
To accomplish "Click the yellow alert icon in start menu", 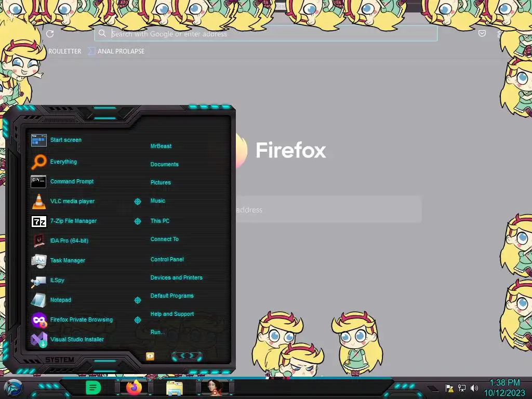I will (150, 356).
